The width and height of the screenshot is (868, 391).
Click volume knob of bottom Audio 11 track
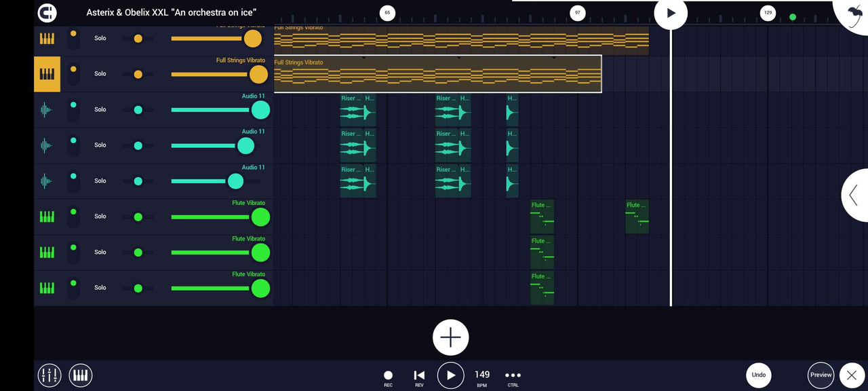tap(235, 181)
